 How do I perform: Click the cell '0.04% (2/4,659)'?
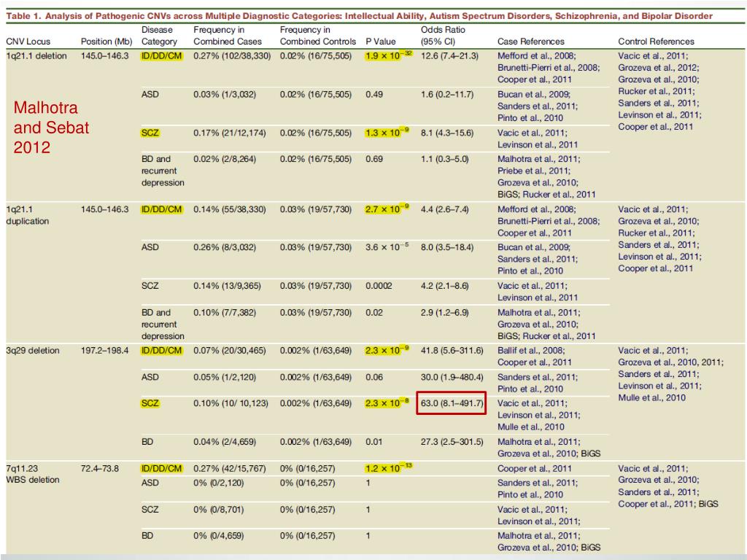point(225,442)
